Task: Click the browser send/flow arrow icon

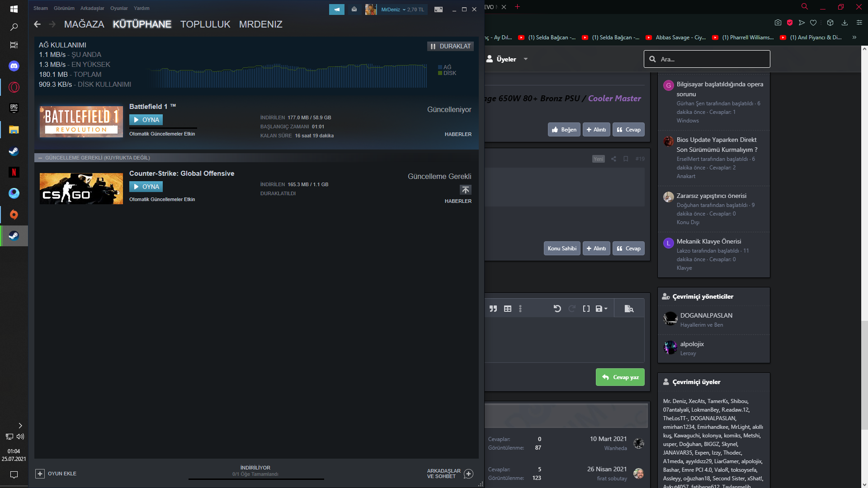Action: (x=802, y=23)
